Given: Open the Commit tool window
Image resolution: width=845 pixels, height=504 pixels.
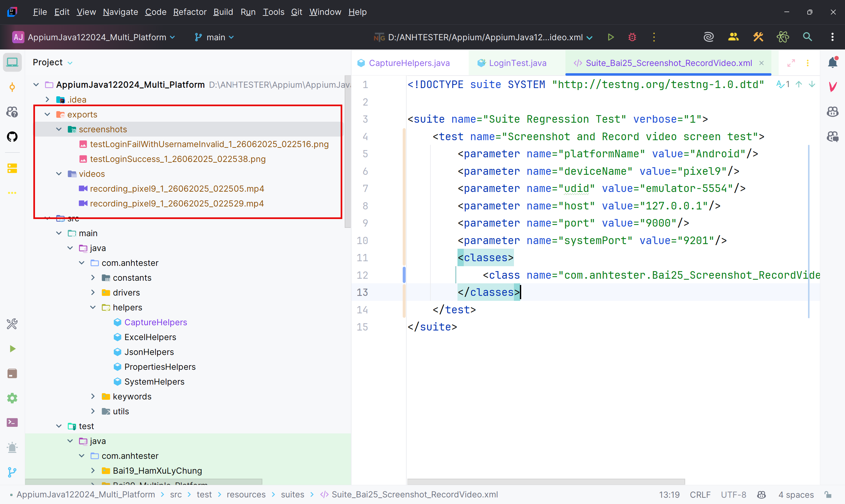Looking at the screenshot, I should pos(12,87).
